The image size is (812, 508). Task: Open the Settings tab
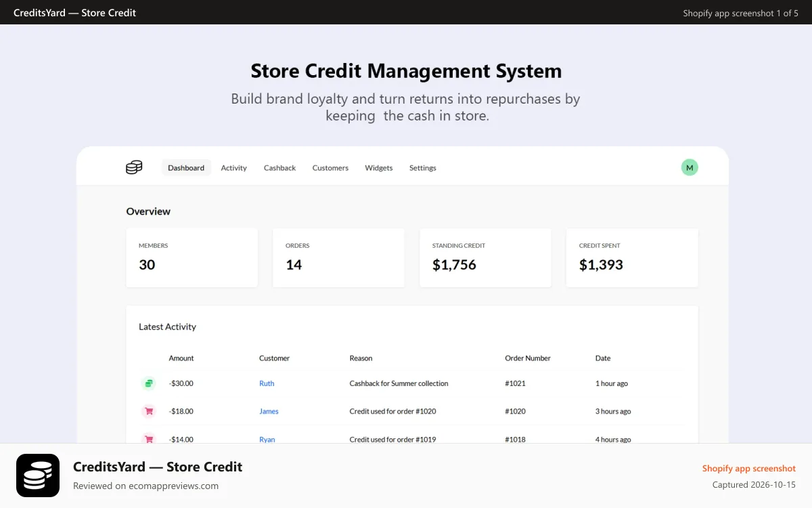coord(423,168)
